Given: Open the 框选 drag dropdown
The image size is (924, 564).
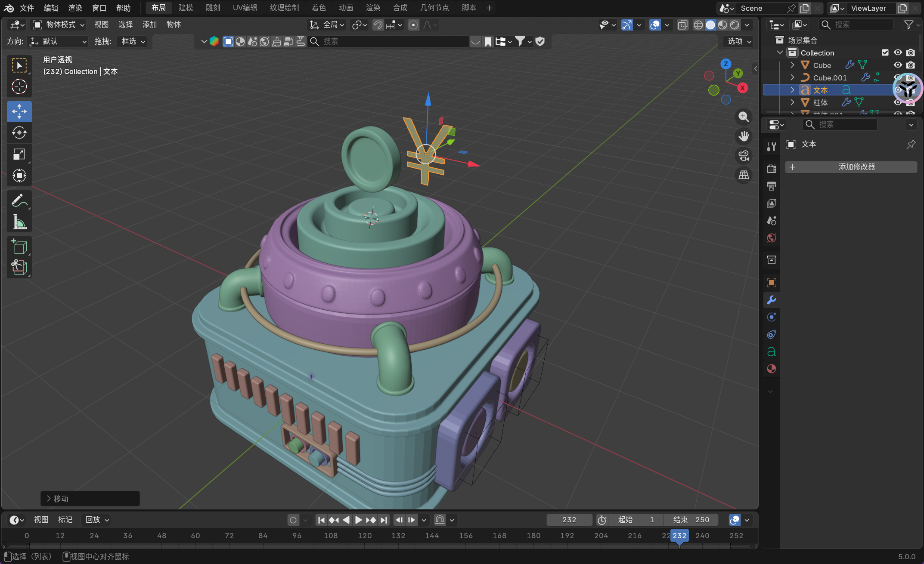Looking at the screenshot, I should tap(133, 41).
